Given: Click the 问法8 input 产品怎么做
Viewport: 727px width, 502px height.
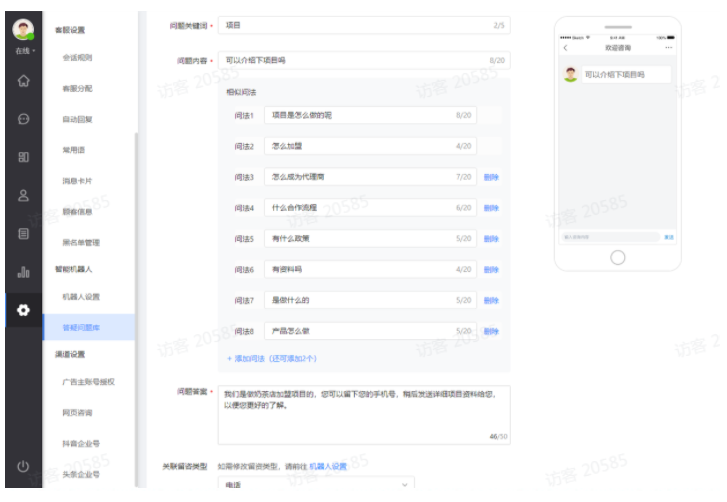Looking at the screenshot, I should pyautogui.click(x=370, y=331).
